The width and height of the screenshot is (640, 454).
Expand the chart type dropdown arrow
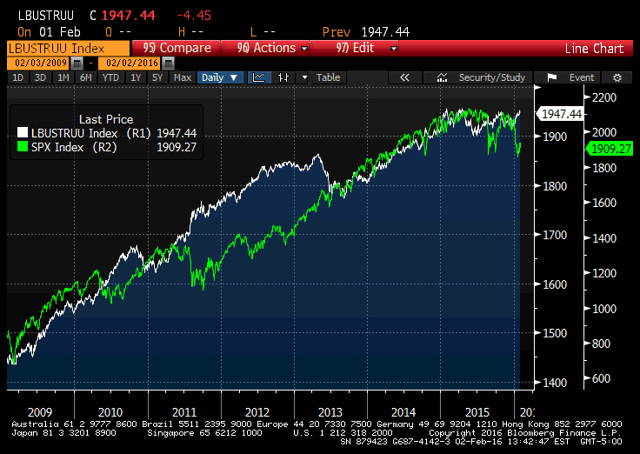[x=304, y=78]
